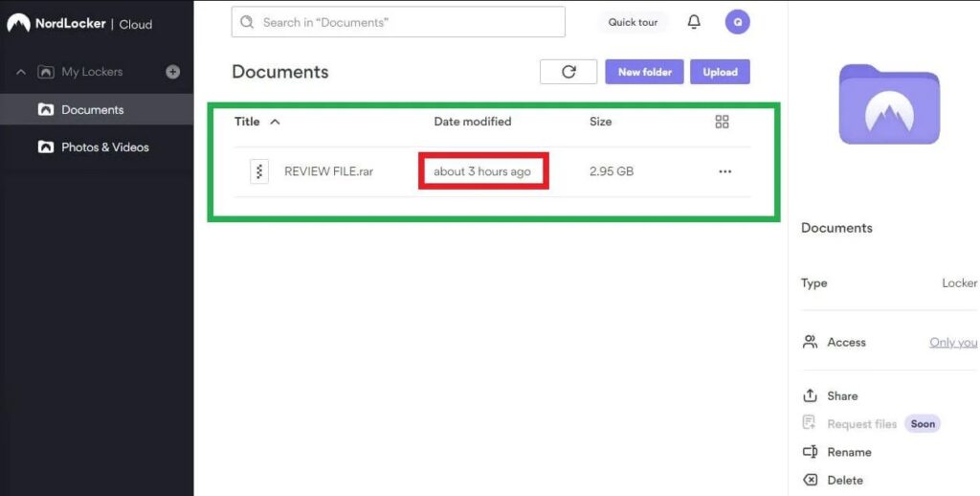The height and width of the screenshot is (496, 980).
Task: Refresh the Documents file list
Action: click(568, 72)
